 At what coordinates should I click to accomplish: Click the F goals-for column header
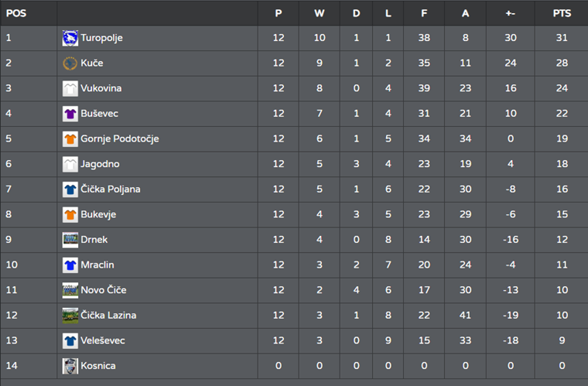coord(424,13)
